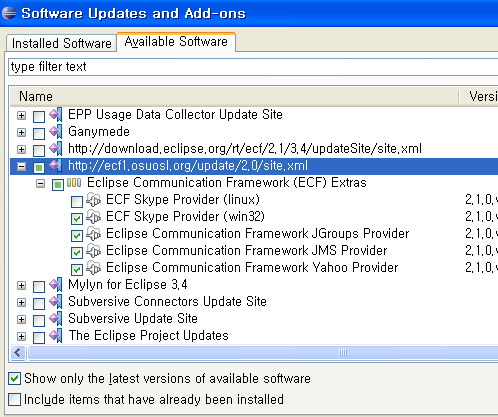
Task: Toggle the ecf1.osuosl.org site checkbox
Action: coord(39,168)
